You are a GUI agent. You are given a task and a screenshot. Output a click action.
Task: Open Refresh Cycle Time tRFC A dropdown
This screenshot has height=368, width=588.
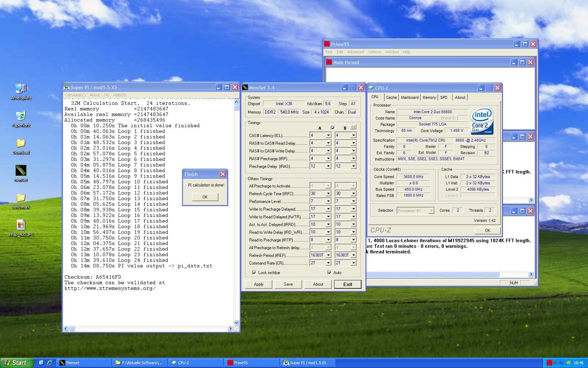[x=328, y=193]
